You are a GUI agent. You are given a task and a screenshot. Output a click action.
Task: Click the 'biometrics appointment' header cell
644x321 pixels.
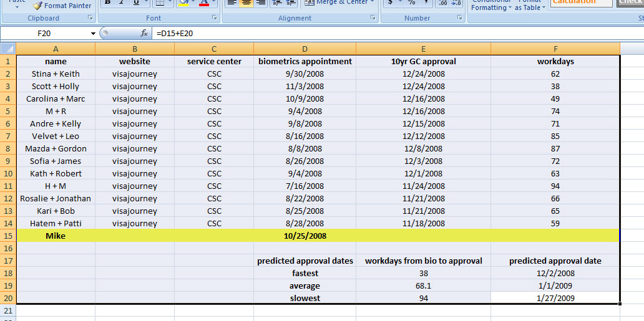pos(305,61)
